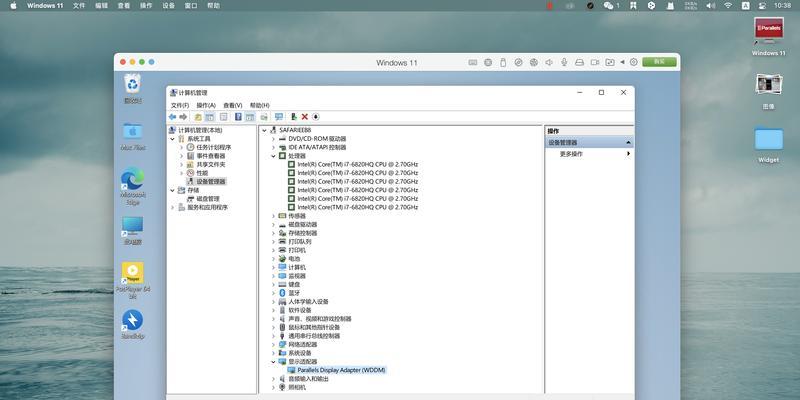This screenshot has width=800, height=400.
Task: Click the keyboard icon in Parallels title bar
Action: (x=473, y=62)
